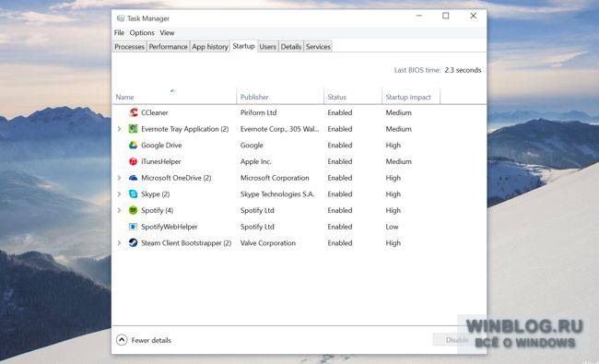Screen dimensions: 599x364
Task: Click publisher Apple Inc.
Action: point(255,161)
